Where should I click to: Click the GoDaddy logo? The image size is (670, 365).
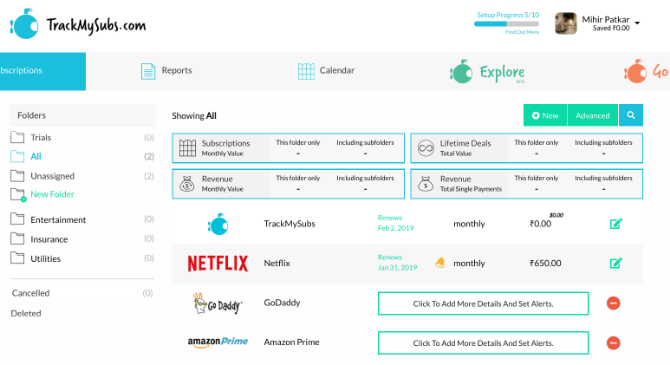click(217, 303)
